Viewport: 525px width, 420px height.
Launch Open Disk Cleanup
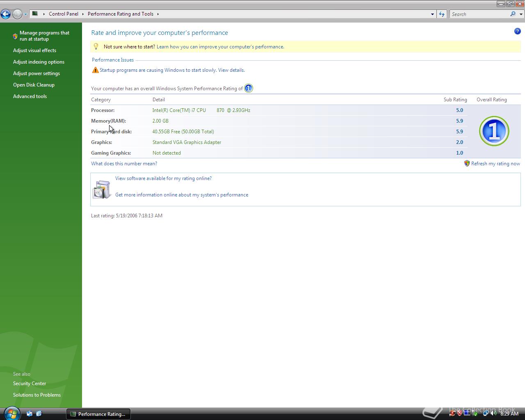34,85
